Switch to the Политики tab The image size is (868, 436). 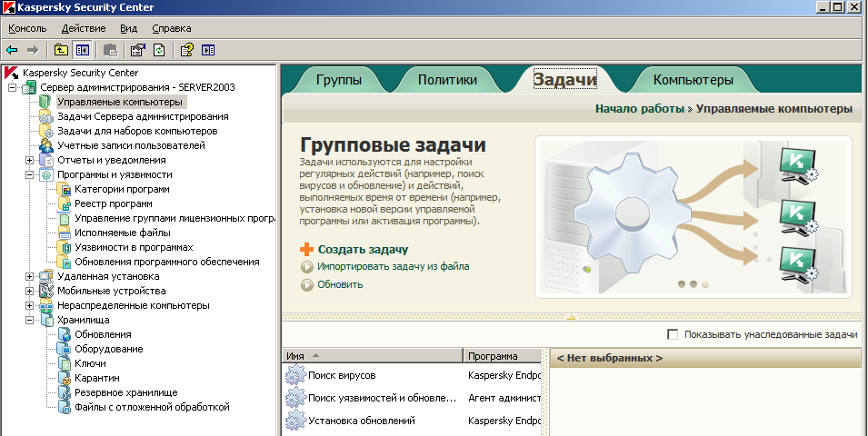[x=447, y=80]
